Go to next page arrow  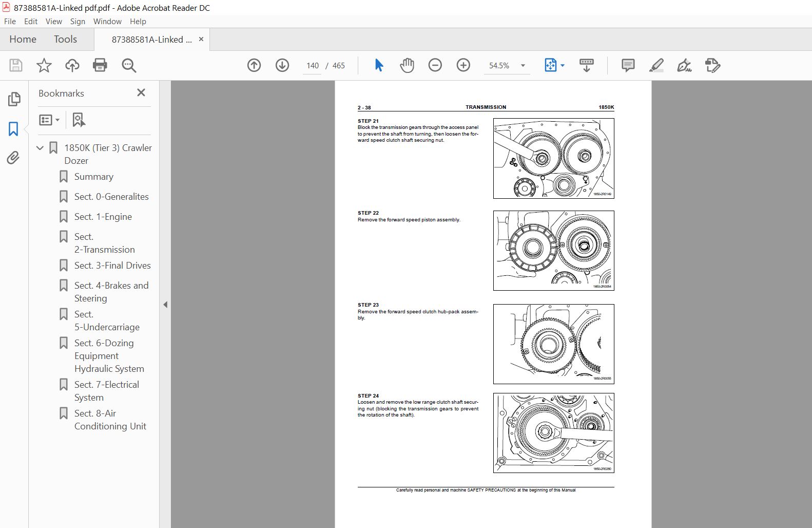(x=282, y=65)
